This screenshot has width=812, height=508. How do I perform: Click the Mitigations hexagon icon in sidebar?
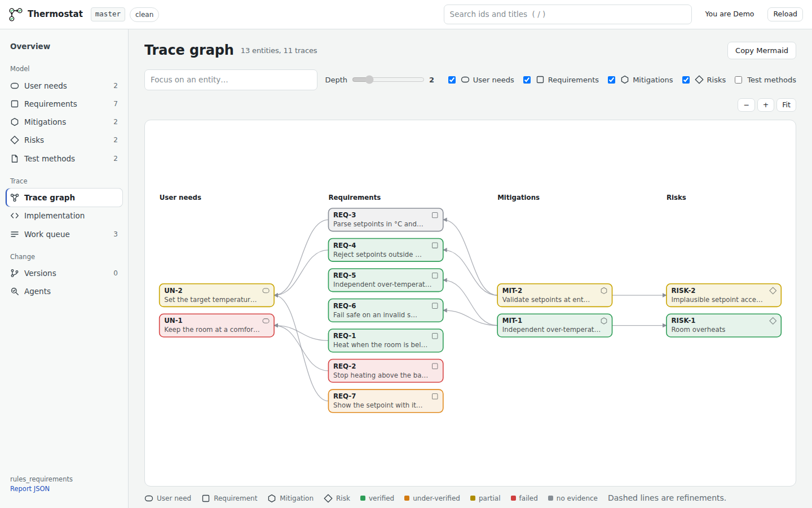pyautogui.click(x=15, y=122)
